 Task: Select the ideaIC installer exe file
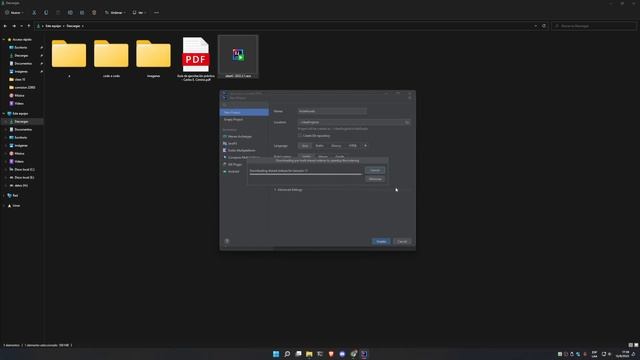click(238, 57)
